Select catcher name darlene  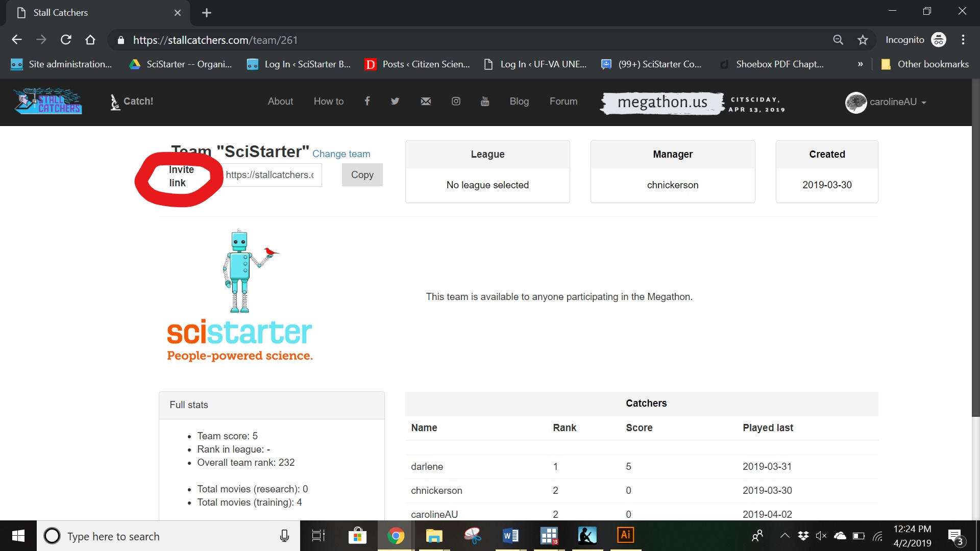[x=427, y=466]
